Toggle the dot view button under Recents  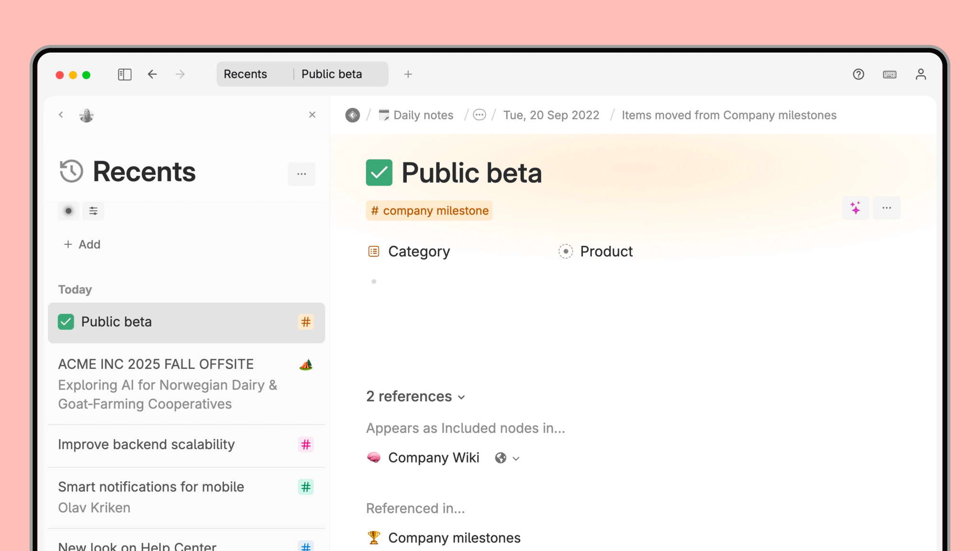pyautogui.click(x=68, y=211)
